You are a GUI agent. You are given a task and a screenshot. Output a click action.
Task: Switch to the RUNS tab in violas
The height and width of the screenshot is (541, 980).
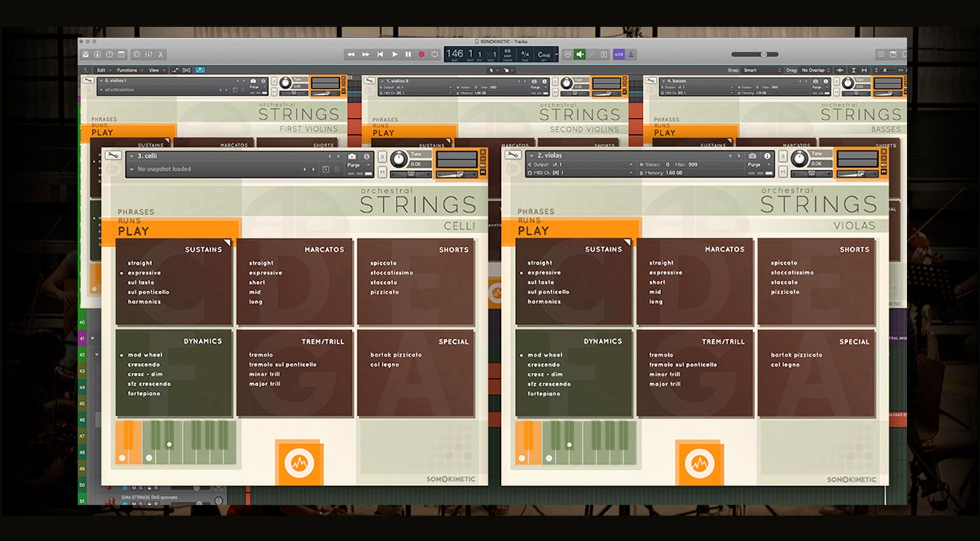tap(529, 220)
